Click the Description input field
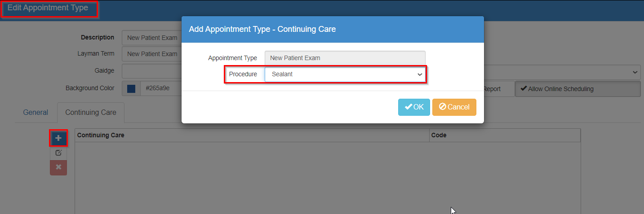Viewport: 644px width, 214px height. 152,38
